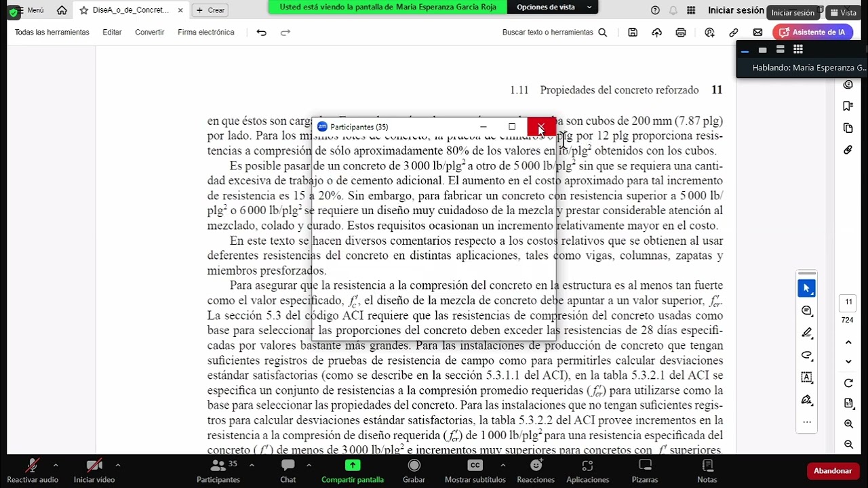The image size is (868, 488).
Task: Open more tools ellipsis
Action: coord(807,422)
